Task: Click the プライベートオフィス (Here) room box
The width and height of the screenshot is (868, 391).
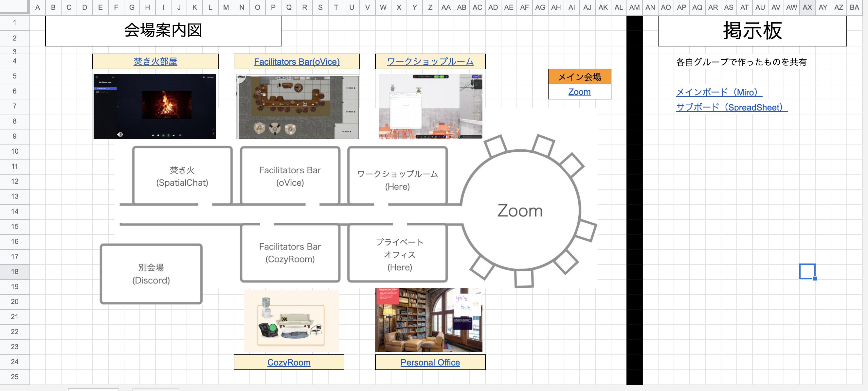Action: pos(398,253)
